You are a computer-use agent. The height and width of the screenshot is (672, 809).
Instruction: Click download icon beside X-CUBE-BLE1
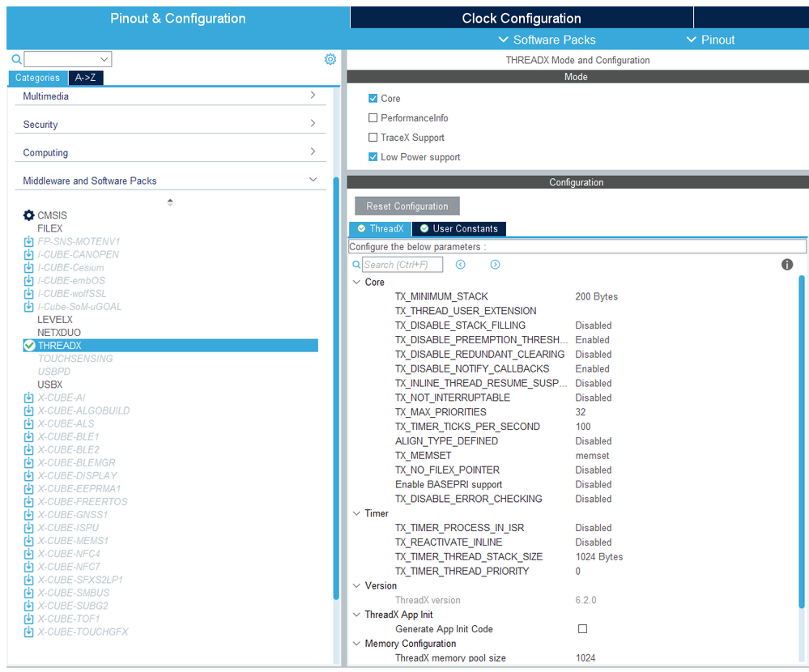(x=29, y=436)
